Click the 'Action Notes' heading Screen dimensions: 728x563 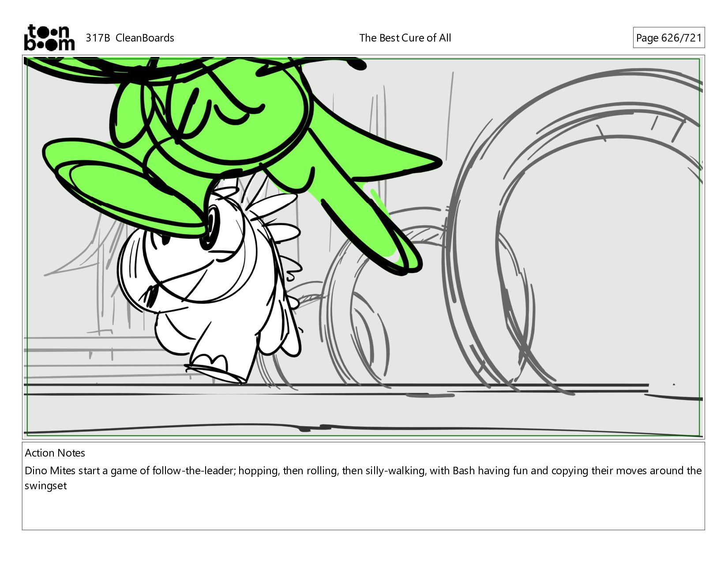click(x=55, y=453)
